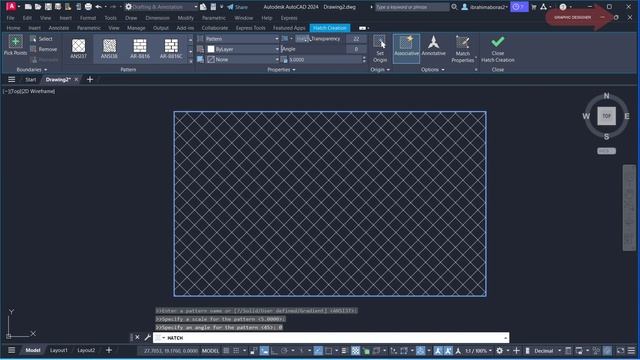Open the Hatch Creation ribbon tab
The height and width of the screenshot is (360, 640).
[x=330, y=28]
